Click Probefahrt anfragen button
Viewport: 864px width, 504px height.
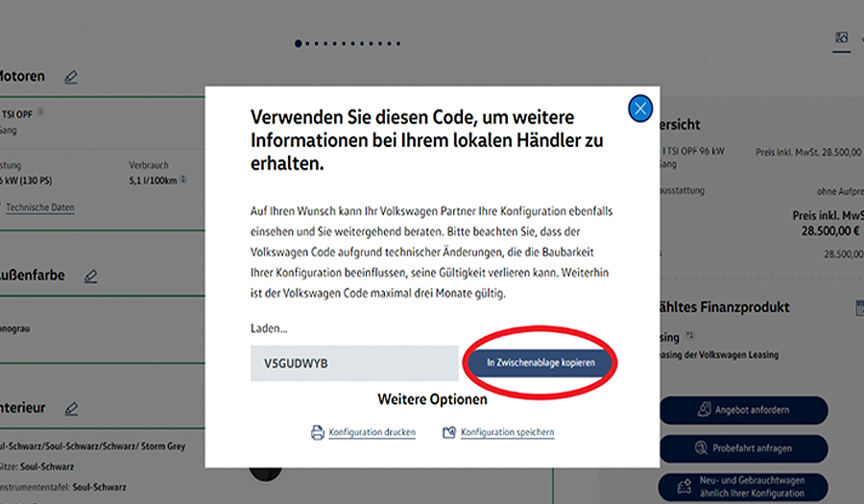tap(743, 448)
